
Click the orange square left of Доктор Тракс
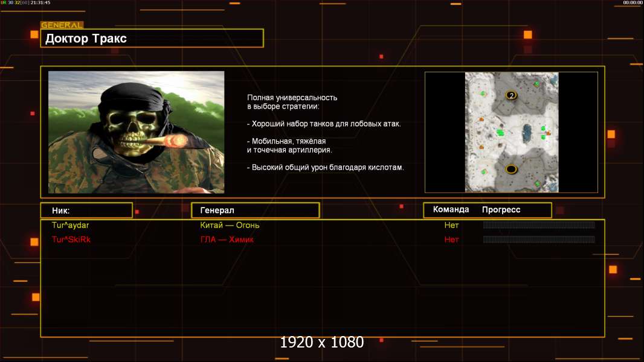click(34, 34)
